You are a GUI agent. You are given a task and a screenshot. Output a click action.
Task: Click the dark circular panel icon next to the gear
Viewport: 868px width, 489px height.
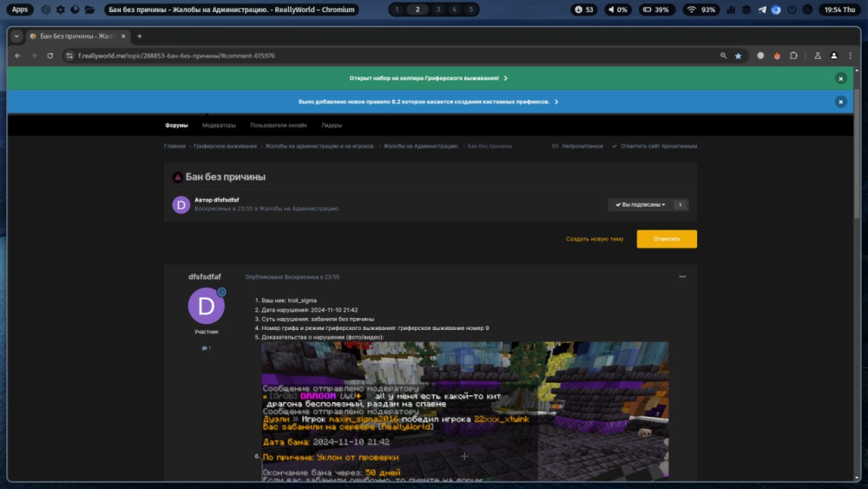click(75, 10)
